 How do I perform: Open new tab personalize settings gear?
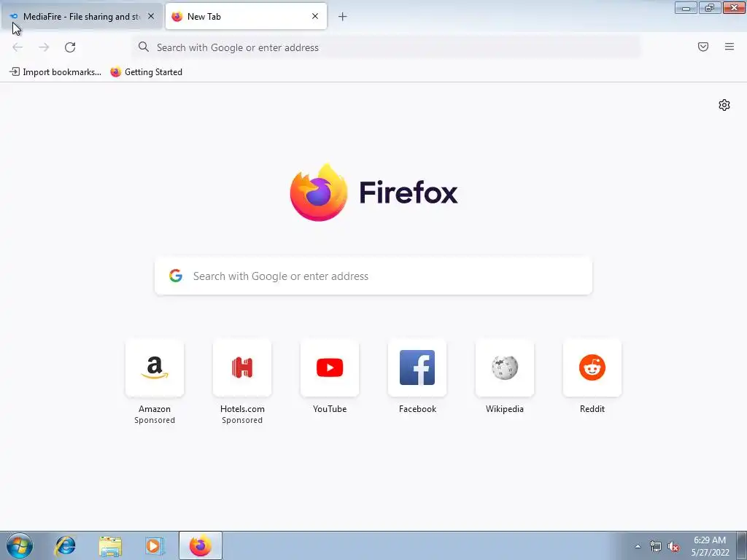coord(724,105)
